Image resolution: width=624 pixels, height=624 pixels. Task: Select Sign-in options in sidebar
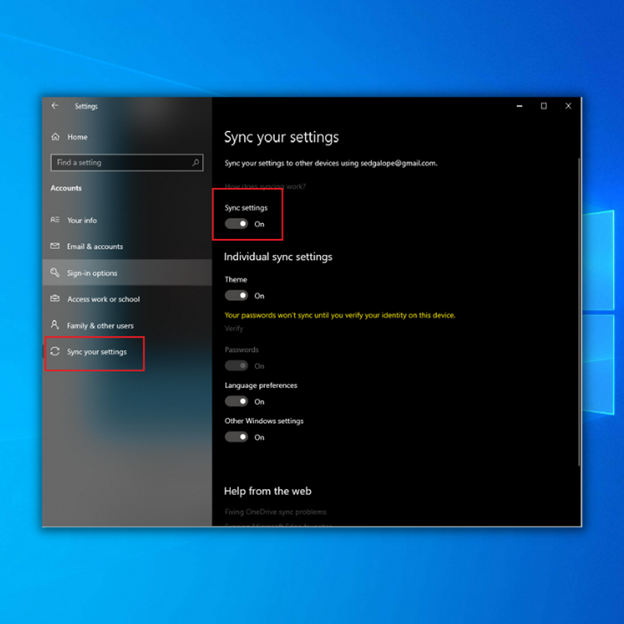(x=127, y=273)
